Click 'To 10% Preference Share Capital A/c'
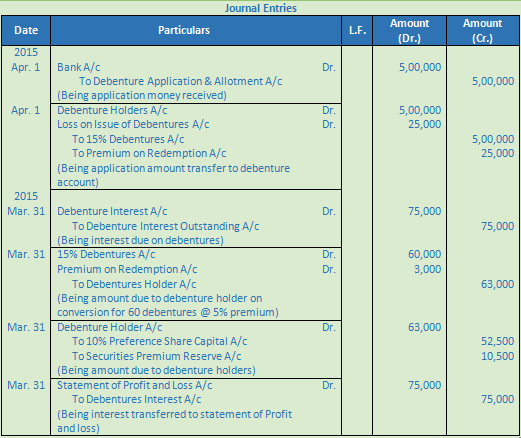 coord(160,341)
